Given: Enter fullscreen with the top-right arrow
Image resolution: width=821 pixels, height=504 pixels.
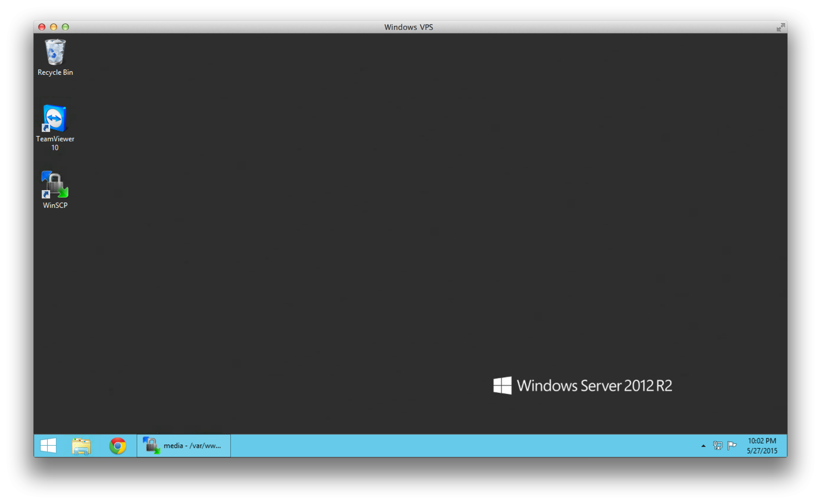Looking at the screenshot, I should click(781, 27).
